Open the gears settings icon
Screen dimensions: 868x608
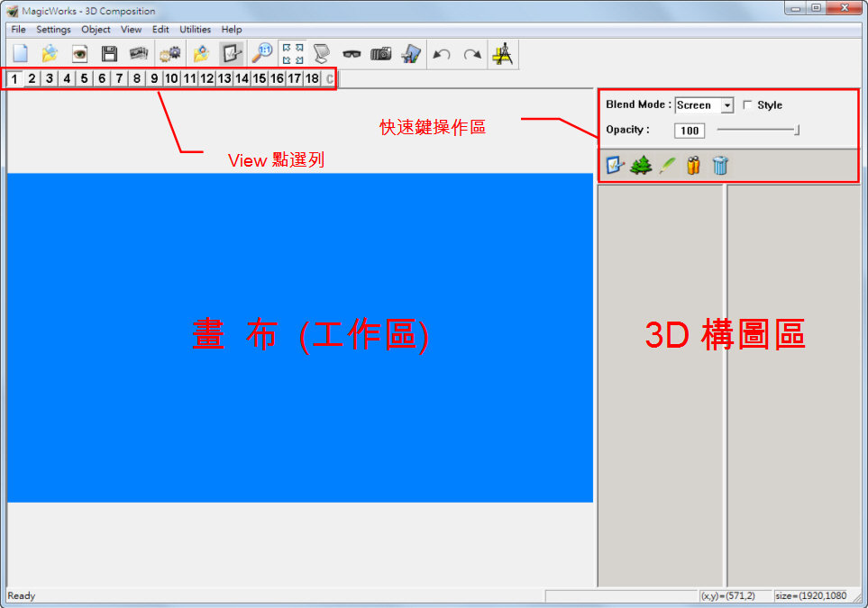169,53
